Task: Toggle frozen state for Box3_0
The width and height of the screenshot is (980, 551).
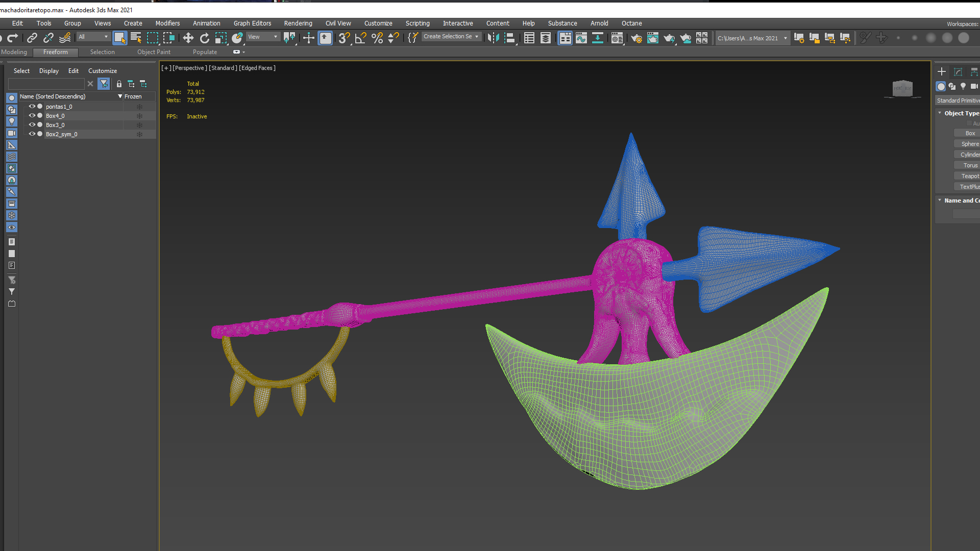Action: pyautogui.click(x=139, y=125)
